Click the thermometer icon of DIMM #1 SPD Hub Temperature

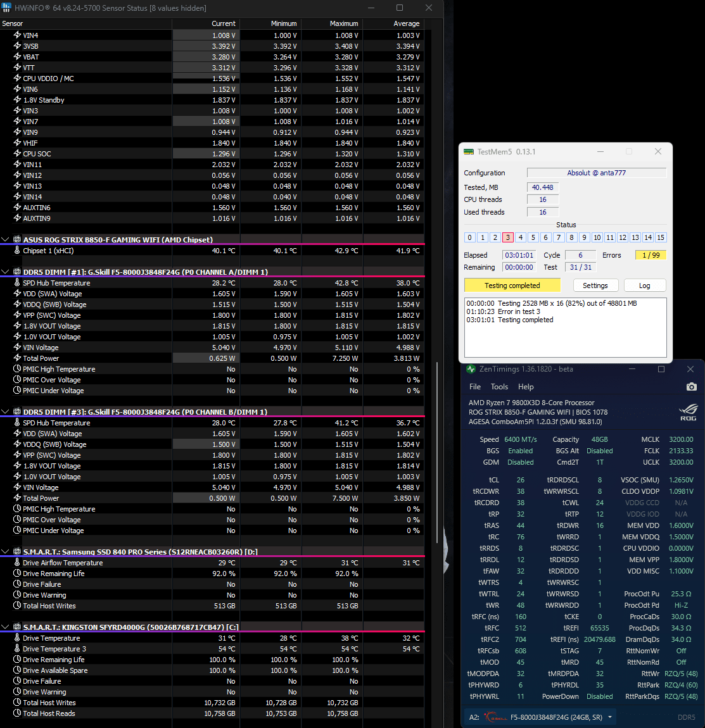[x=17, y=283]
